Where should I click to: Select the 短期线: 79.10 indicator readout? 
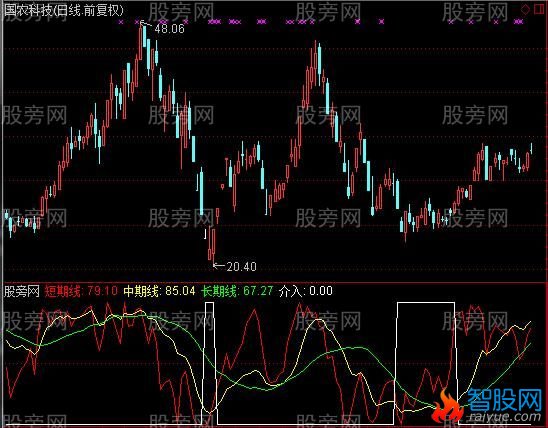[x=81, y=291]
